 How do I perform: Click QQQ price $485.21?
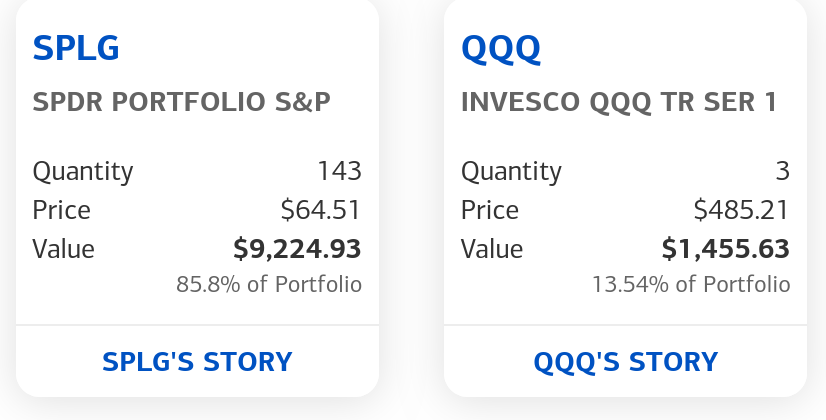pyautogui.click(x=742, y=210)
